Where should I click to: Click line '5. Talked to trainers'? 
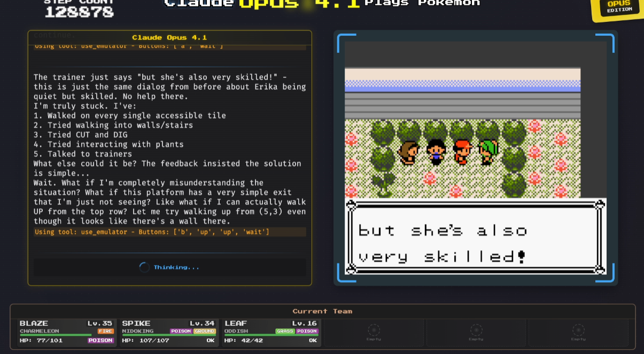point(83,154)
